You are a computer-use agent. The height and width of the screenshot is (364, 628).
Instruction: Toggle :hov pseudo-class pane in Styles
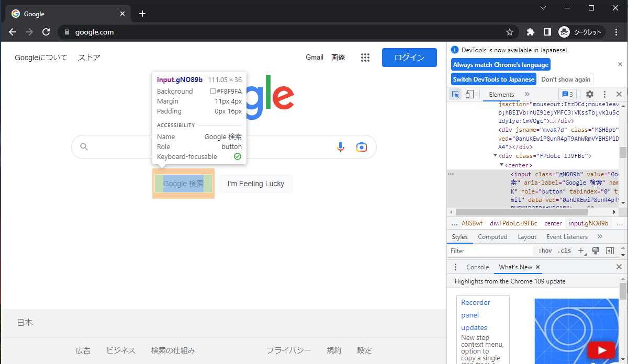[545, 251]
